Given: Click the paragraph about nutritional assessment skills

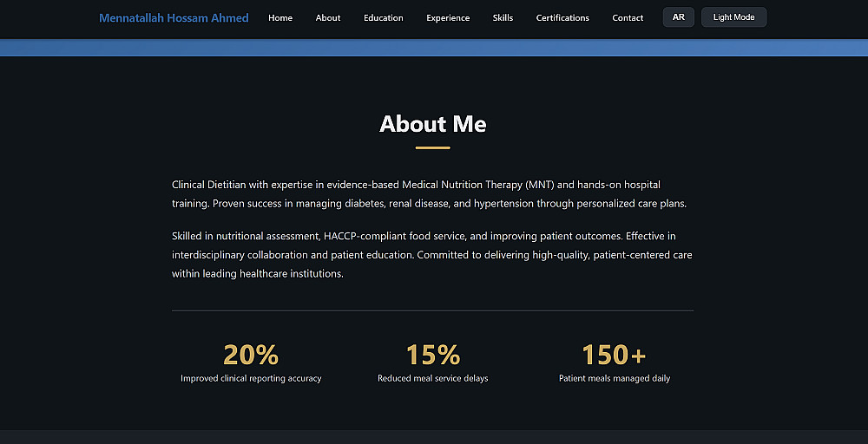Looking at the screenshot, I should coord(431,255).
